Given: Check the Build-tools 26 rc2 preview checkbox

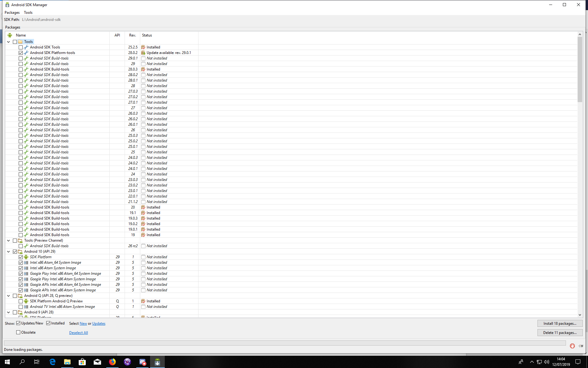Looking at the screenshot, I should click(x=21, y=246).
